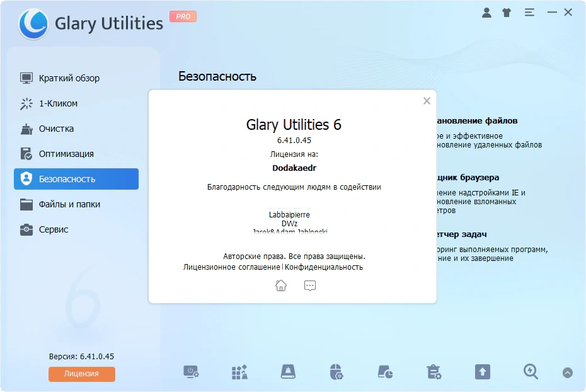Image resolution: width=586 pixels, height=392 pixels.
Task: Open Оптимизация section
Action: [76, 154]
